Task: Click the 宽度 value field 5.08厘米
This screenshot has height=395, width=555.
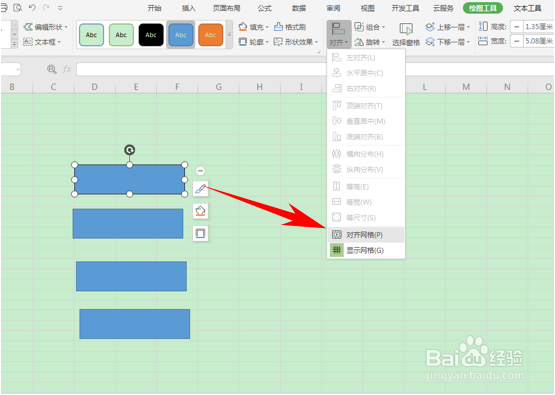Action: [x=538, y=41]
